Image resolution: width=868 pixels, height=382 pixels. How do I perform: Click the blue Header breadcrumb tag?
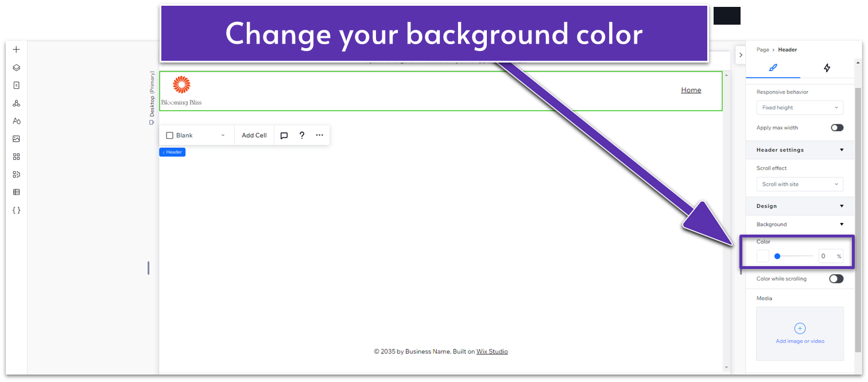point(172,152)
